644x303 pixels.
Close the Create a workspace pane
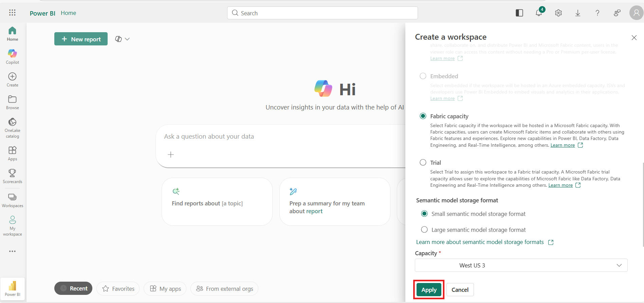(x=634, y=38)
